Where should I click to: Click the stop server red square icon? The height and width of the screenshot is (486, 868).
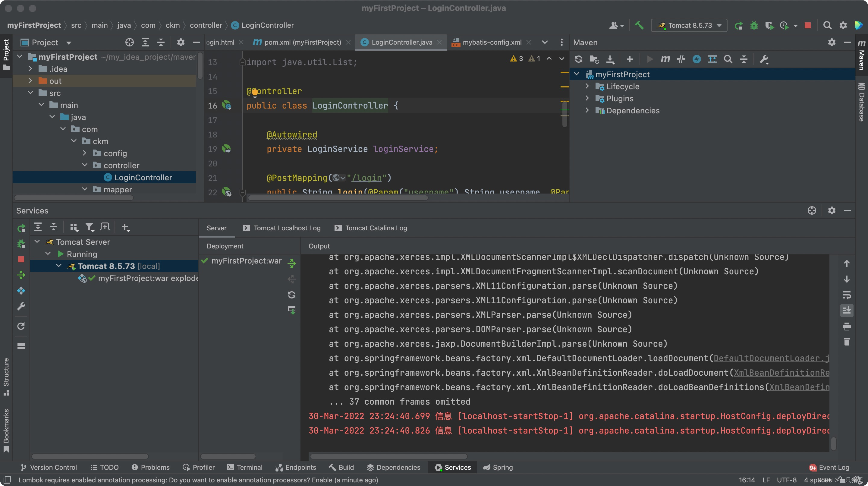tap(21, 259)
